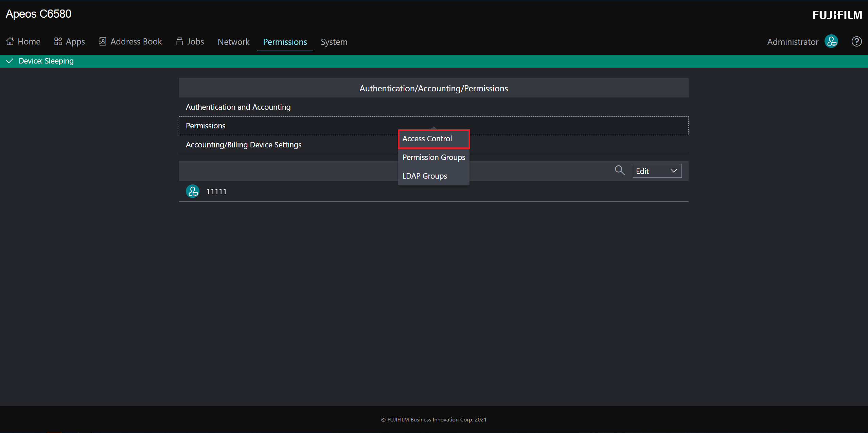Open the help question mark icon
Image resolution: width=868 pixels, height=433 pixels.
856,41
